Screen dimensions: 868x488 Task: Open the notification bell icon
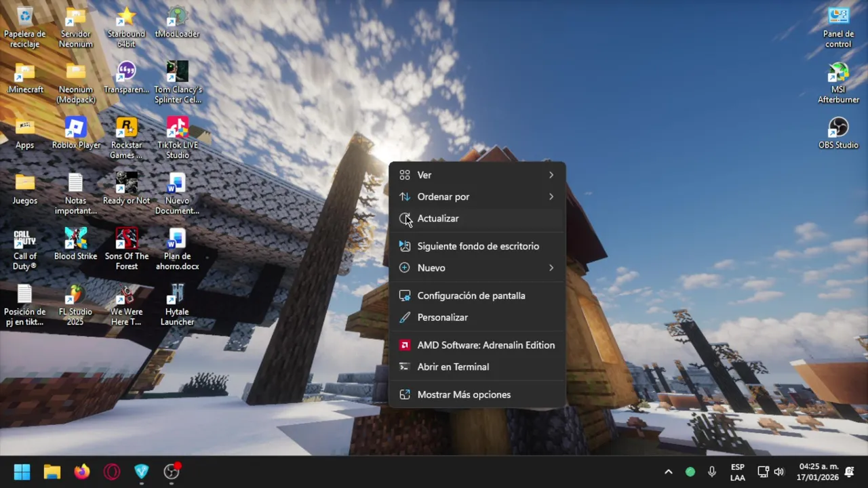click(850, 472)
